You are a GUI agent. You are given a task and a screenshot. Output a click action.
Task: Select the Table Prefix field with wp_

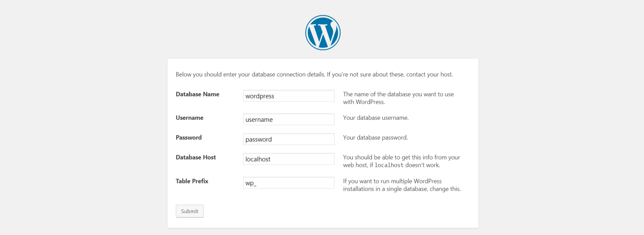pos(289,183)
